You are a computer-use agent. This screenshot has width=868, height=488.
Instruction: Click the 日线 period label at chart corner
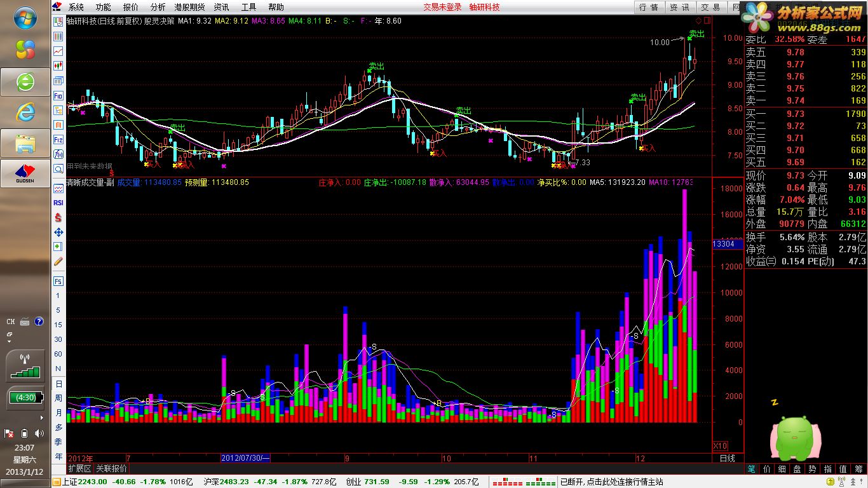(727, 457)
